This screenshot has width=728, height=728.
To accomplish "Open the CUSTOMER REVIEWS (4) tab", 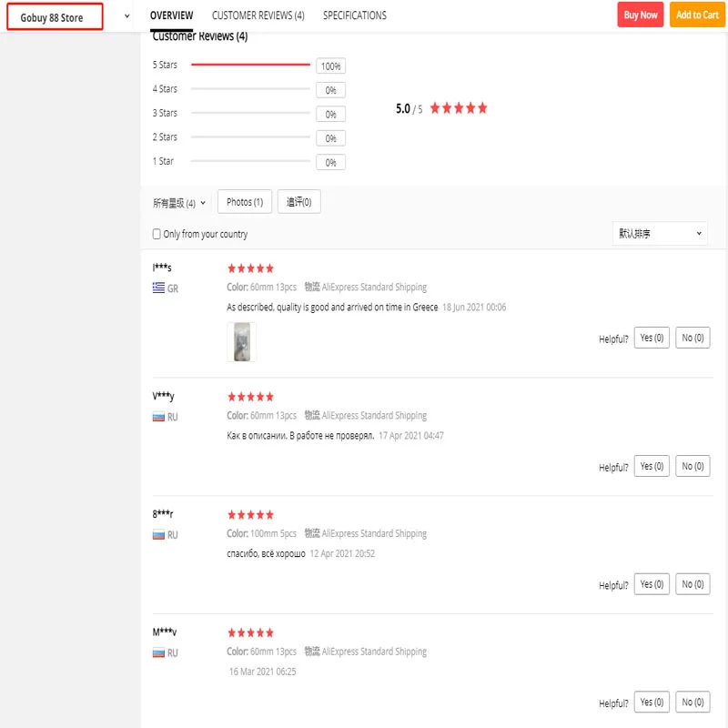I will click(x=258, y=15).
